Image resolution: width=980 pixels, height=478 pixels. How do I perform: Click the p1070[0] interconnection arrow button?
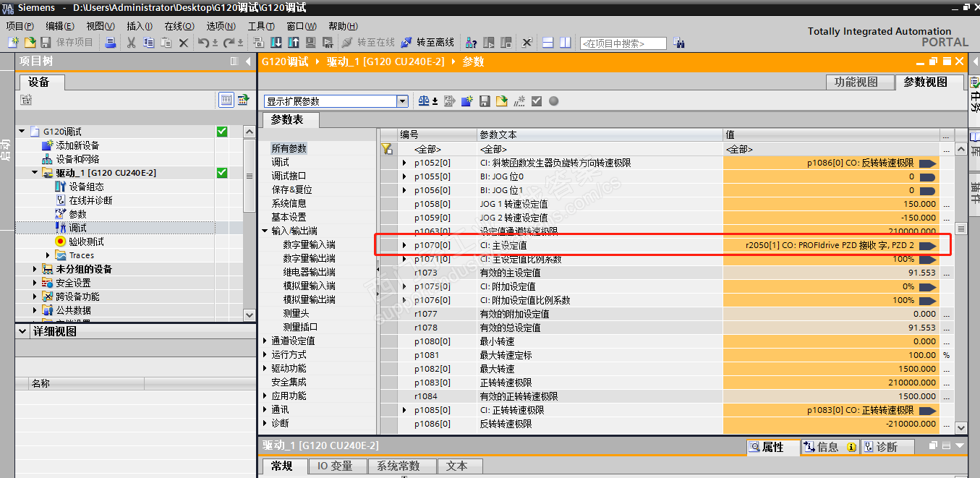pos(928,246)
